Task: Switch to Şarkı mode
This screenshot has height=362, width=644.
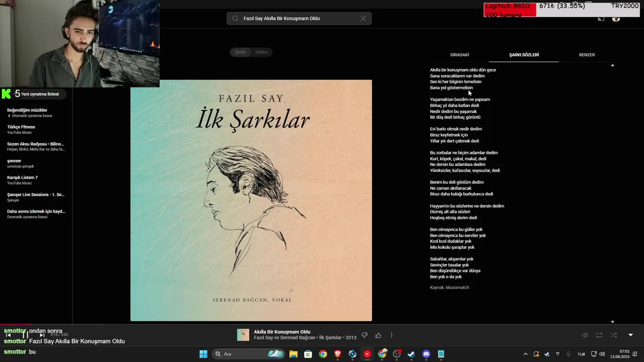Action: (x=240, y=52)
